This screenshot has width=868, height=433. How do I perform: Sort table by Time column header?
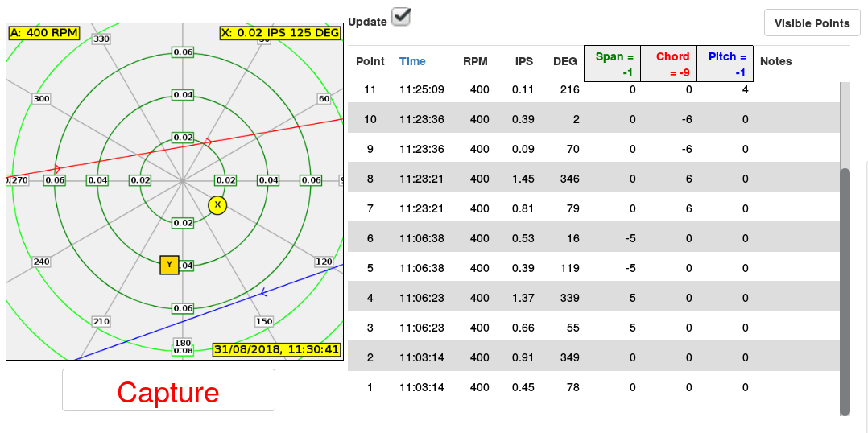(412, 61)
